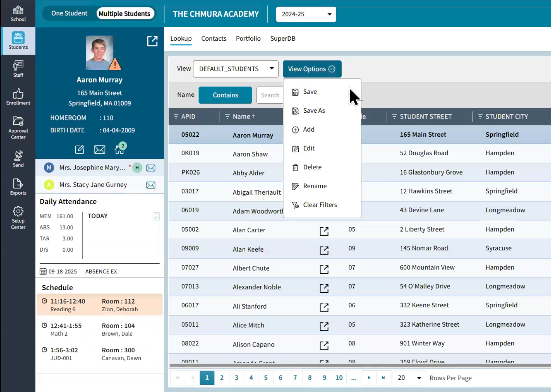551x392 pixels.
Task: Open the Students section in sidebar
Action: click(x=18, y=40)
